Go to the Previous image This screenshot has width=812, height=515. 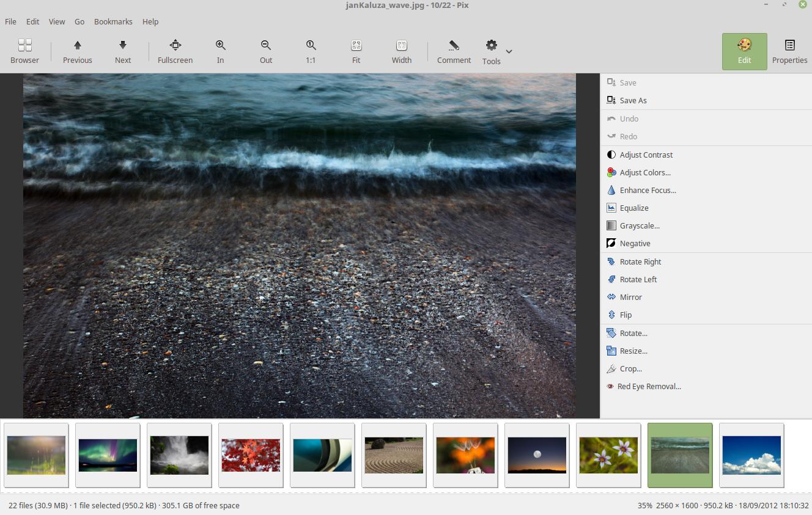pyautogui.click(x=78, y=51)
